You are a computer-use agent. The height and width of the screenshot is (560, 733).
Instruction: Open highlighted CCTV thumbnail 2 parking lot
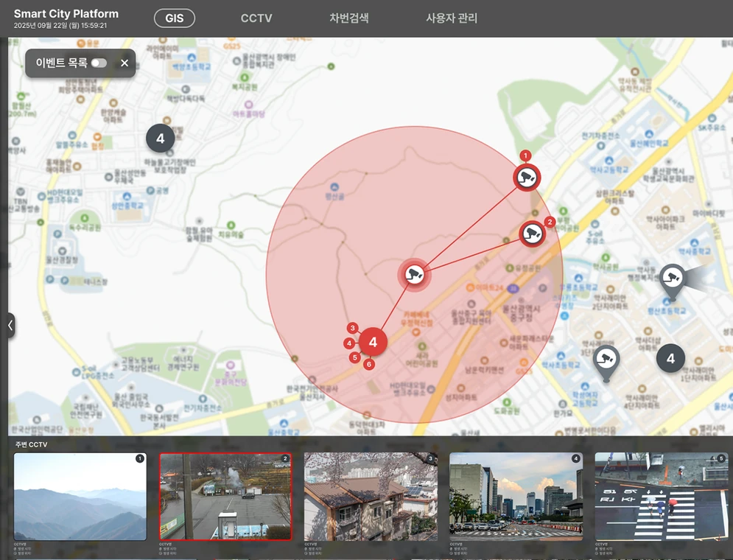225,497
